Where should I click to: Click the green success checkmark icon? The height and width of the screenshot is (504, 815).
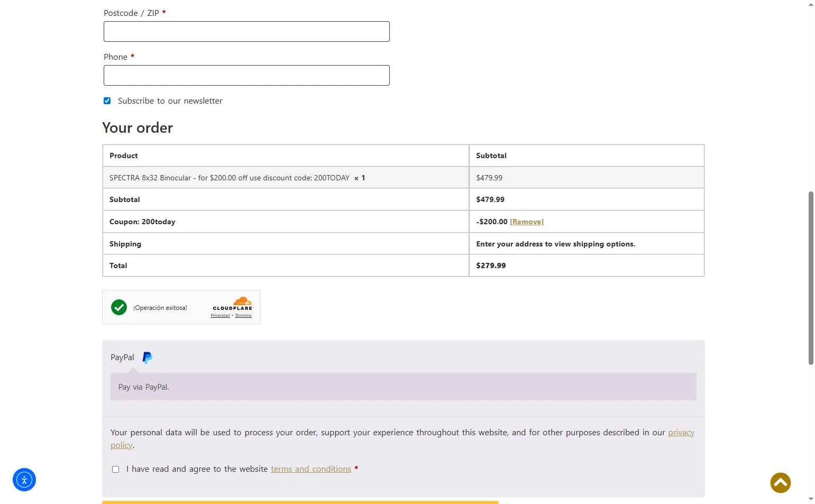[119, 307]
